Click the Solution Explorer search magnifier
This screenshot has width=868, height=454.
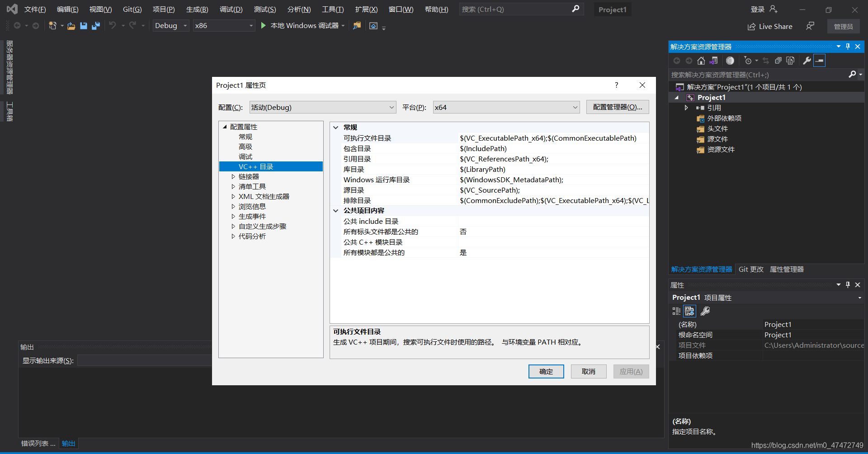tap(853, 74)
